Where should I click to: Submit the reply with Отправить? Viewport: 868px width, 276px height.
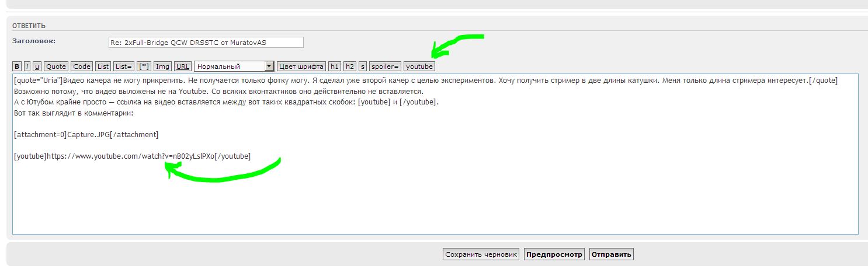(x=611, y=254)
